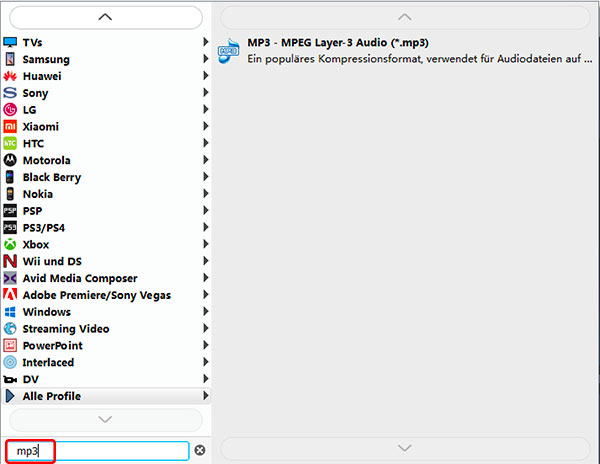Viewport: 600px width, 464px height.
Task: Click the HTC logo icon
Action: [x=10, y=143]
